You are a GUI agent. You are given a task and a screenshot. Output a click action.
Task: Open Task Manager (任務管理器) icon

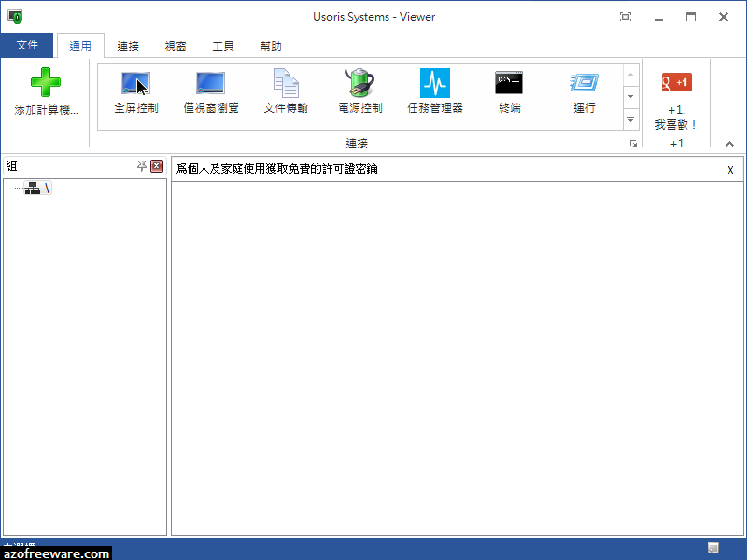tap(435, 83)
